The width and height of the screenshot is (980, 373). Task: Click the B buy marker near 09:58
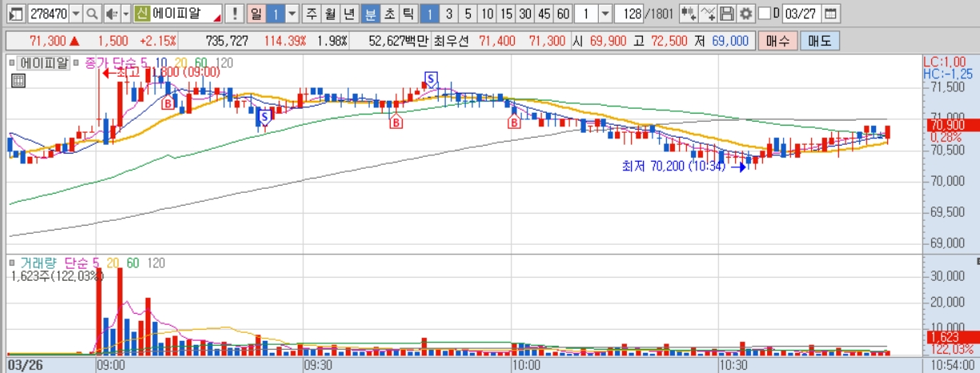(514, 122)
